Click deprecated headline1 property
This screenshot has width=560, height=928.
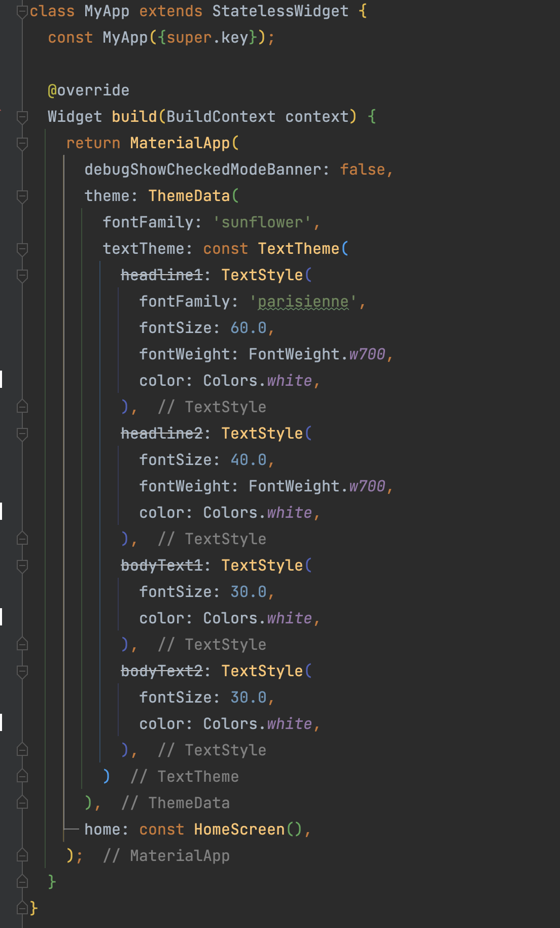(x=162, y=275)
